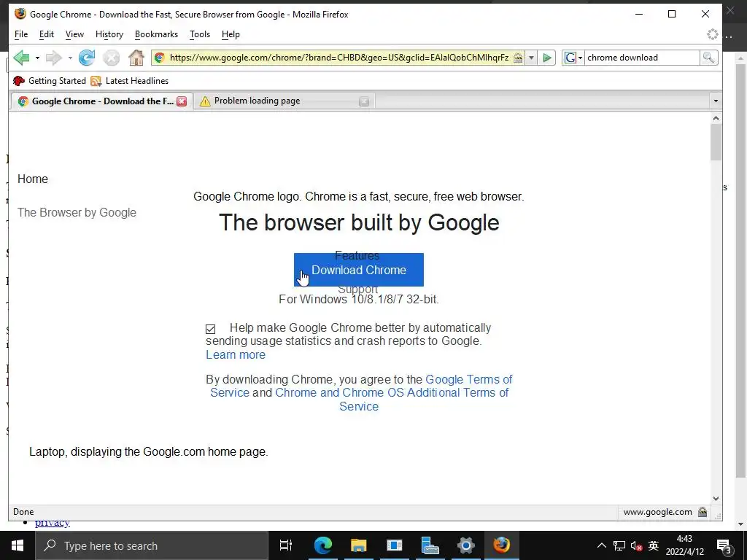
Task: Click the green Go arrow button
Action: (547, 58)
